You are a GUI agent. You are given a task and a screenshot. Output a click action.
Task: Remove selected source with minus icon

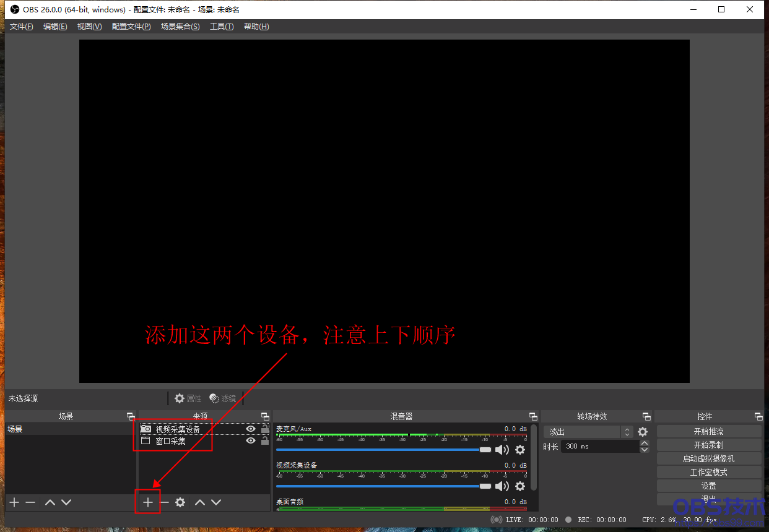[164, 502]
